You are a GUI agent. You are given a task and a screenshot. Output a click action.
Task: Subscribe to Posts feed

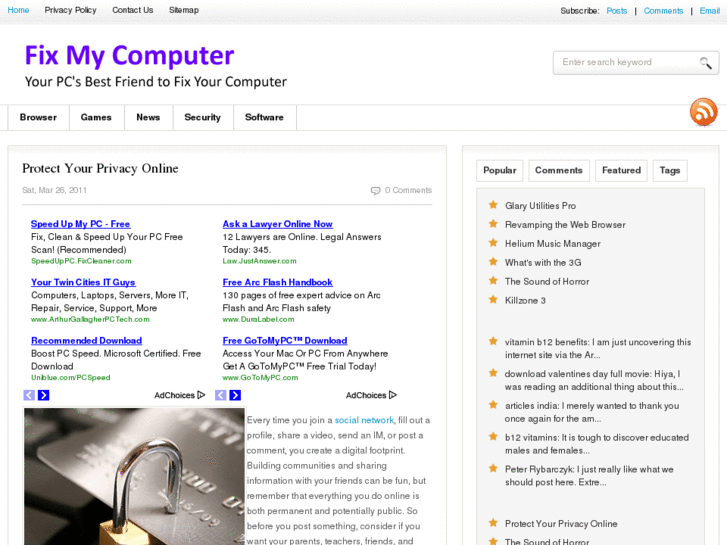(x=617, y=11)
